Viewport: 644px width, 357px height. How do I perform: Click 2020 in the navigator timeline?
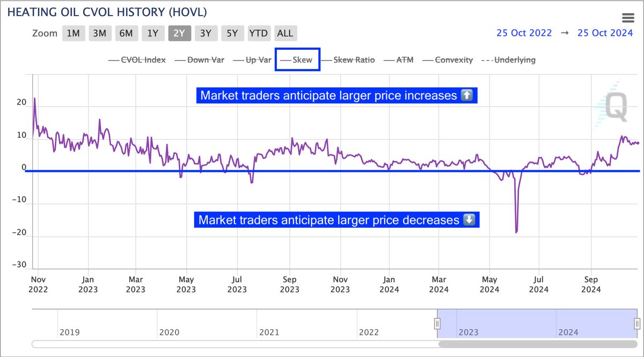pos(170,332)
